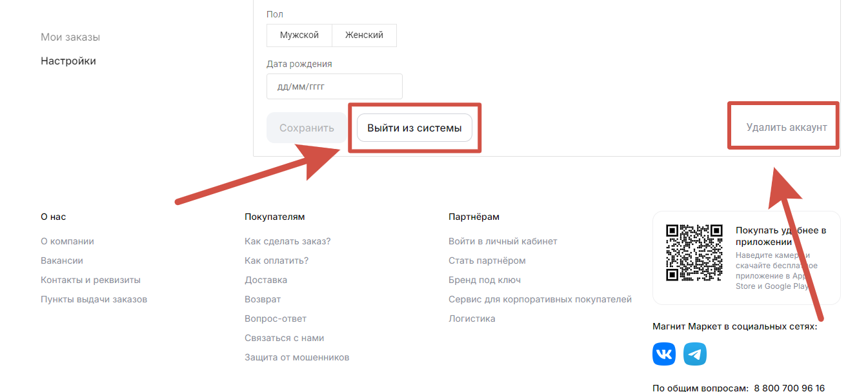Screen dimensions: 868x392
Task: Select Настройки in the sidebar
Action: pos(68,61)
